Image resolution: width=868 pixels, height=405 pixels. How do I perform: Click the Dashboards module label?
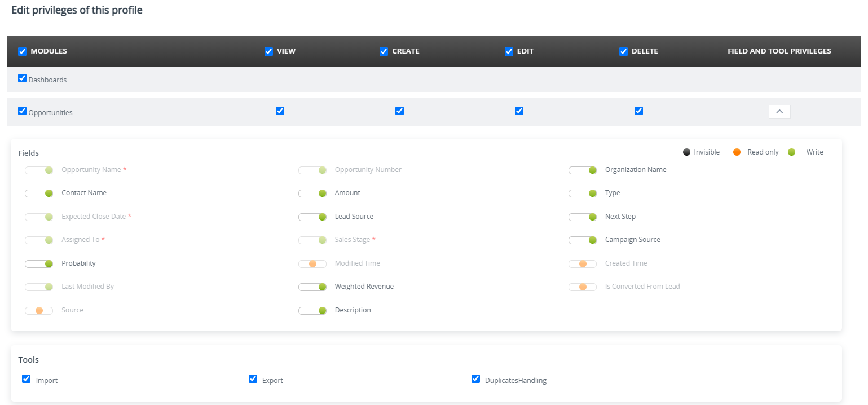click(x=47, y=80)
